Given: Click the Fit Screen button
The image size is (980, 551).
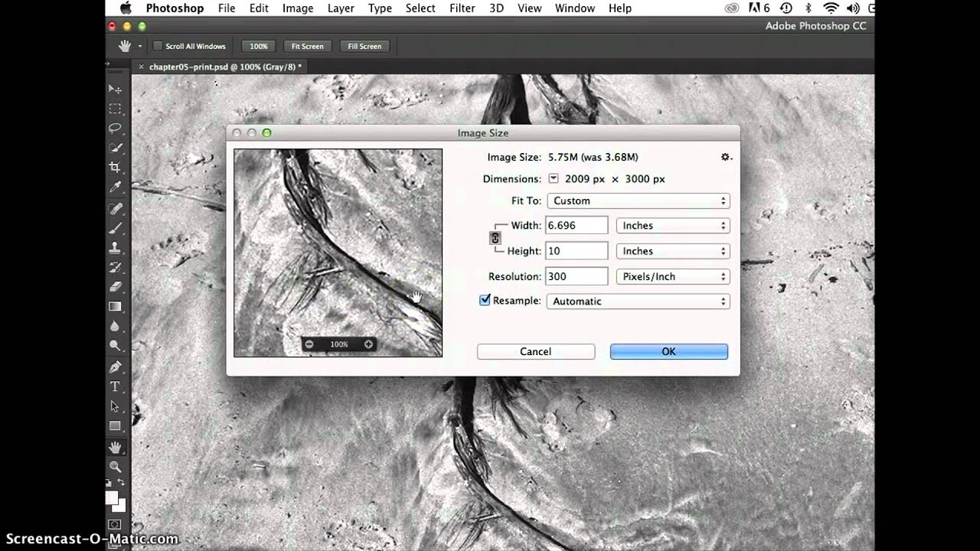Looking at the screenshot, I should [308, 46].
